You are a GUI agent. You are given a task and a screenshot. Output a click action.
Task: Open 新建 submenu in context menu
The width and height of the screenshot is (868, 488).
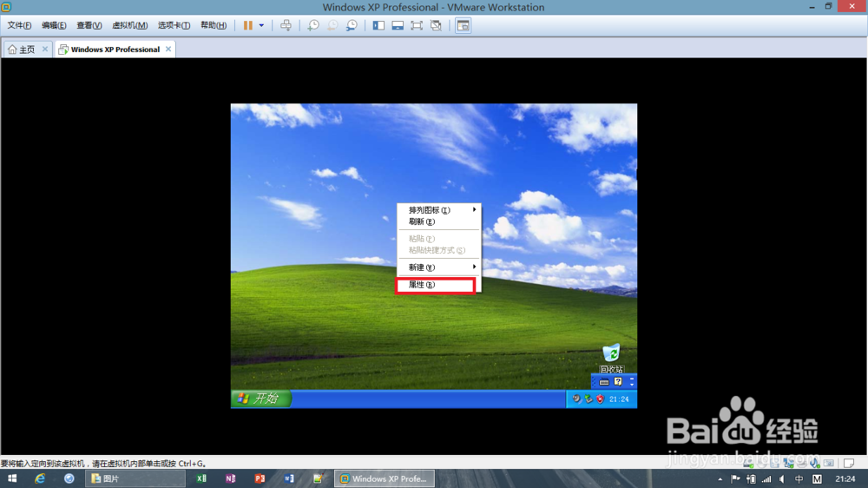tap(438, 267)
